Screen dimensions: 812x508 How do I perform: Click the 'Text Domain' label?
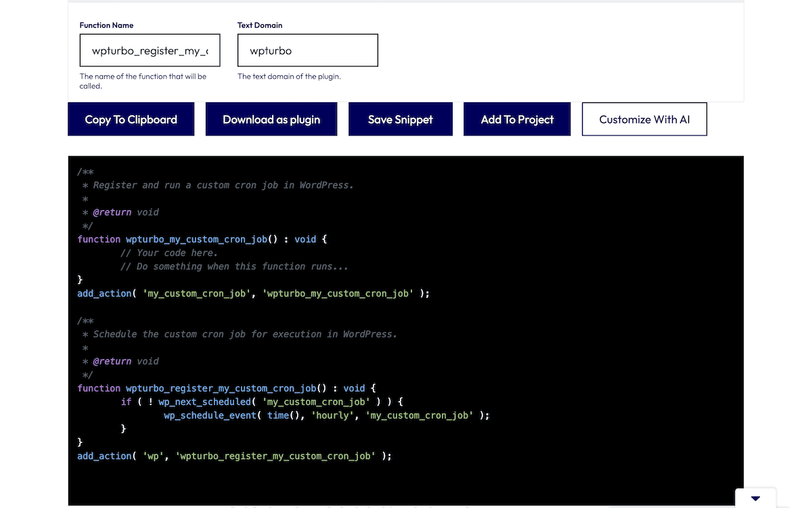[260, 25]
